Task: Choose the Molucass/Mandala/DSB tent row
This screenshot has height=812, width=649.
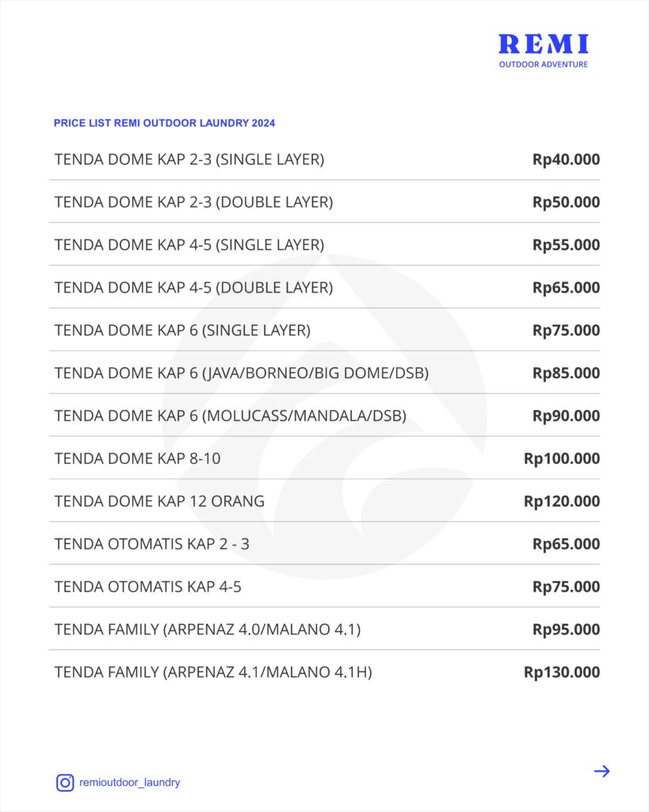Action: click(x=325, y=416)
